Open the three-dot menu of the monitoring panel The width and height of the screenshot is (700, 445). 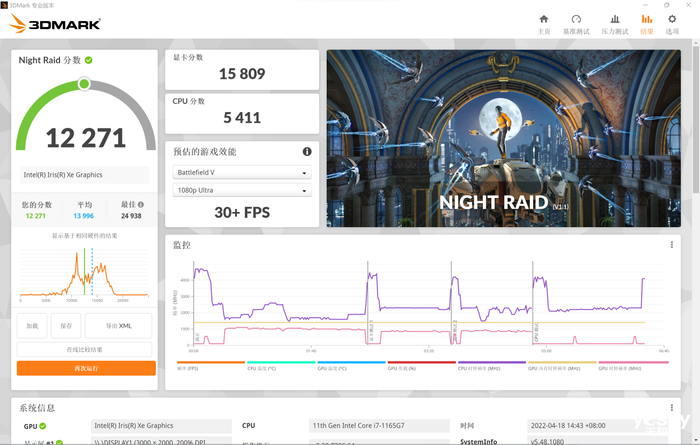pos(671,245)
